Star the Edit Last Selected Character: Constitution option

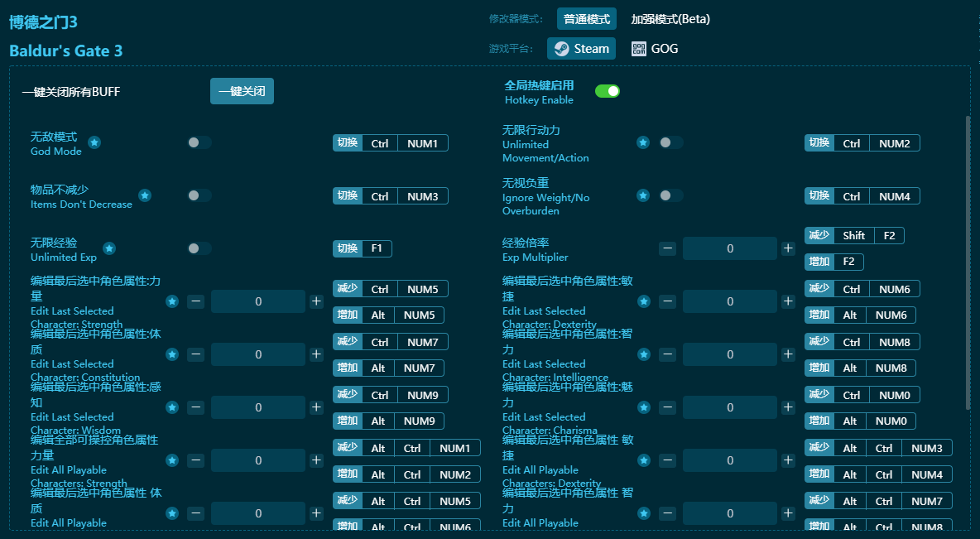click(x=172, y=354)
